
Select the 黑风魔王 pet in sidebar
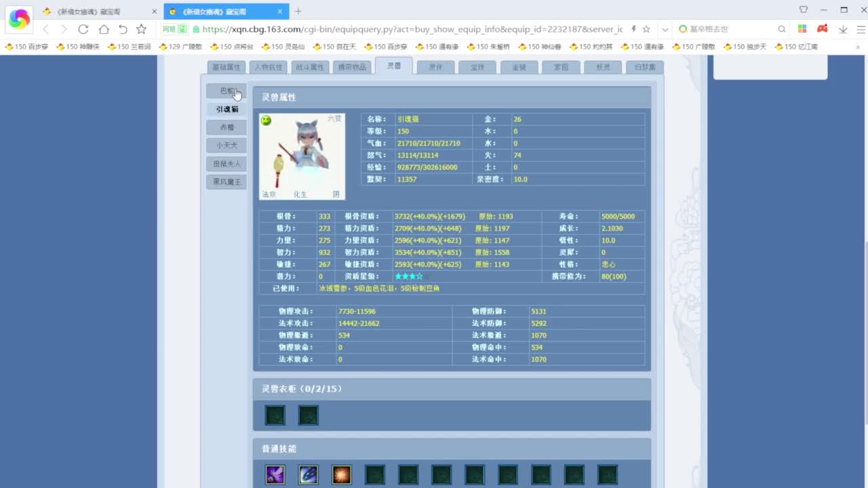226,182
